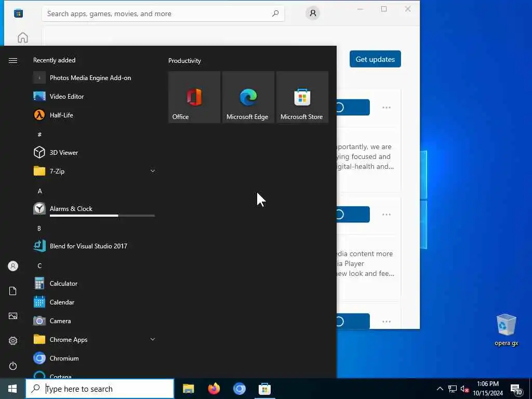This screenshot has width=532, height=399.
Task: Open Photos Media Engine Add-on
Action: click(x=94, y=78)
